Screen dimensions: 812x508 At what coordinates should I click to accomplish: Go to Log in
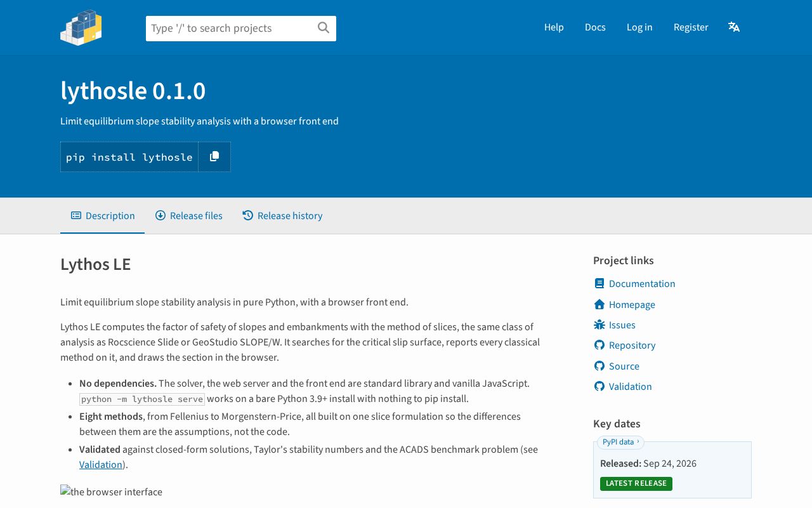639,27
